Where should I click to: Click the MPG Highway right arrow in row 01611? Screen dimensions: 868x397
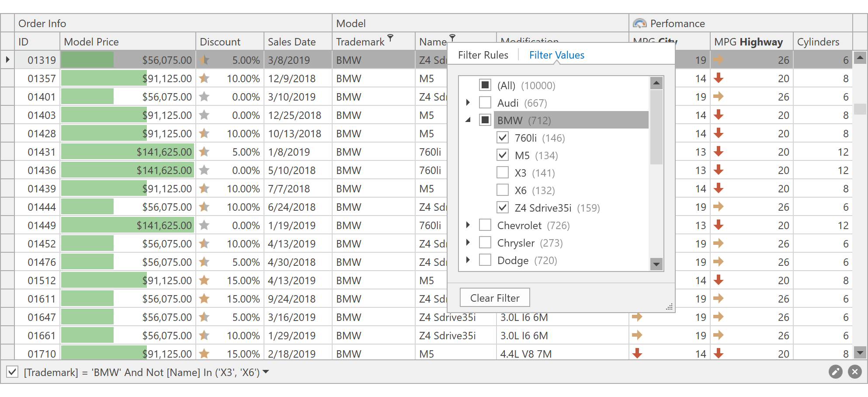[x=719, y=299]
